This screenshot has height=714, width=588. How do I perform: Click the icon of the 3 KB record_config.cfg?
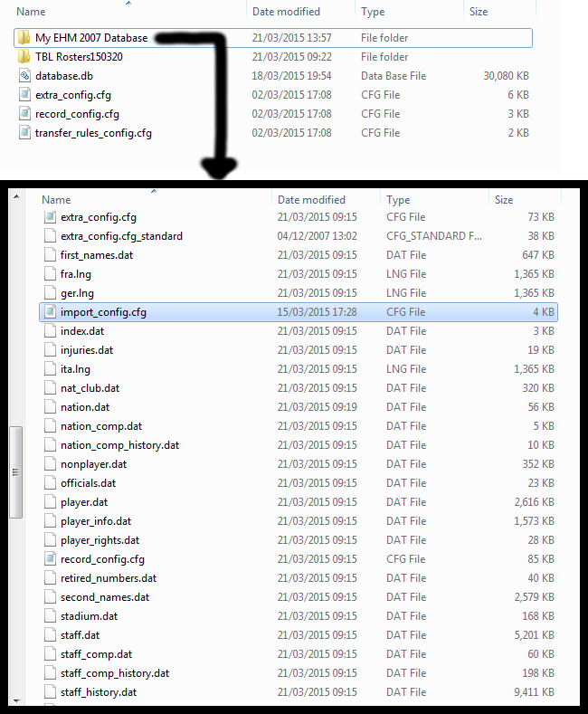click(x=24, y=114)
